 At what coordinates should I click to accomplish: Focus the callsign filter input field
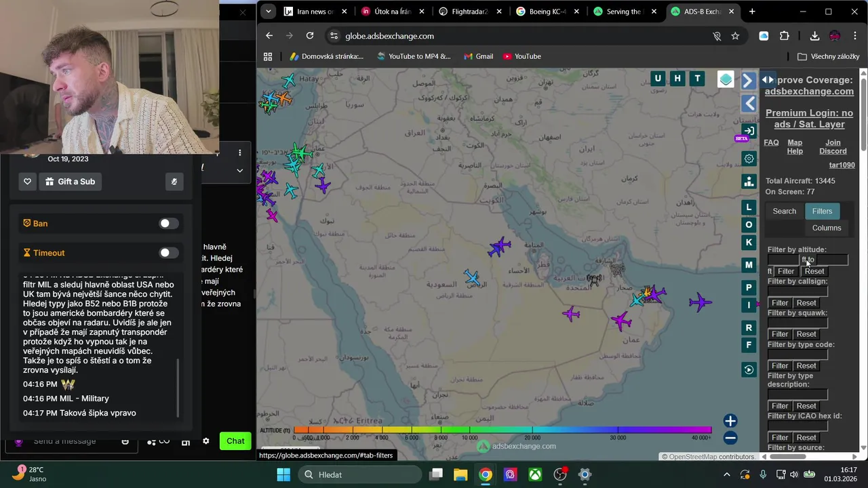(x=797, y=291)
